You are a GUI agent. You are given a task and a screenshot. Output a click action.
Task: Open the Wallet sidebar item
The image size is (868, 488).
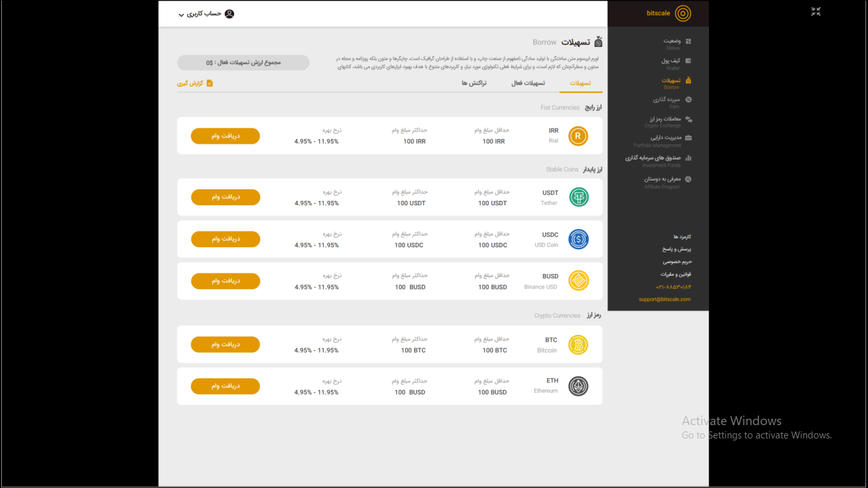[672, 64]
